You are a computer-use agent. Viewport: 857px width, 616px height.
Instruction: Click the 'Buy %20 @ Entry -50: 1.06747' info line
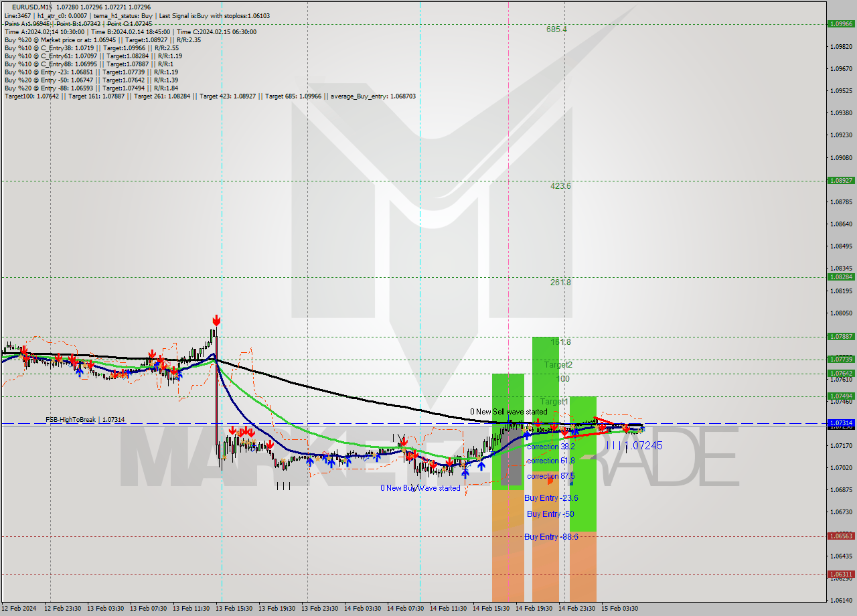point(91,80)
